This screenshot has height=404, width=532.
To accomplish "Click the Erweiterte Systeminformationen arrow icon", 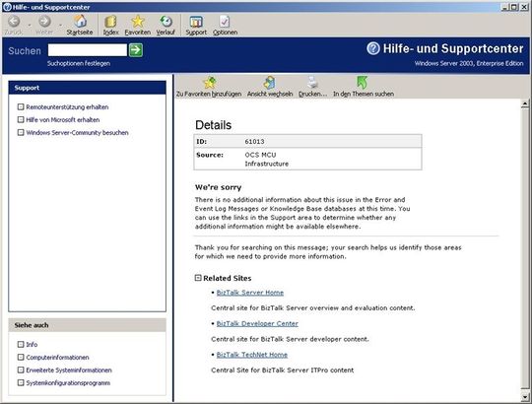I will pos(21,370).
